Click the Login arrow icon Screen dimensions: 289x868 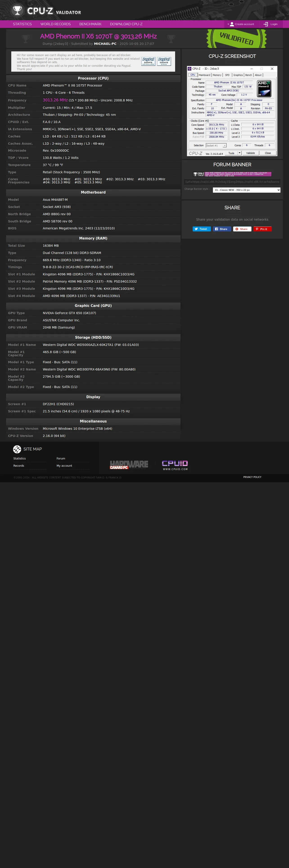266,24
